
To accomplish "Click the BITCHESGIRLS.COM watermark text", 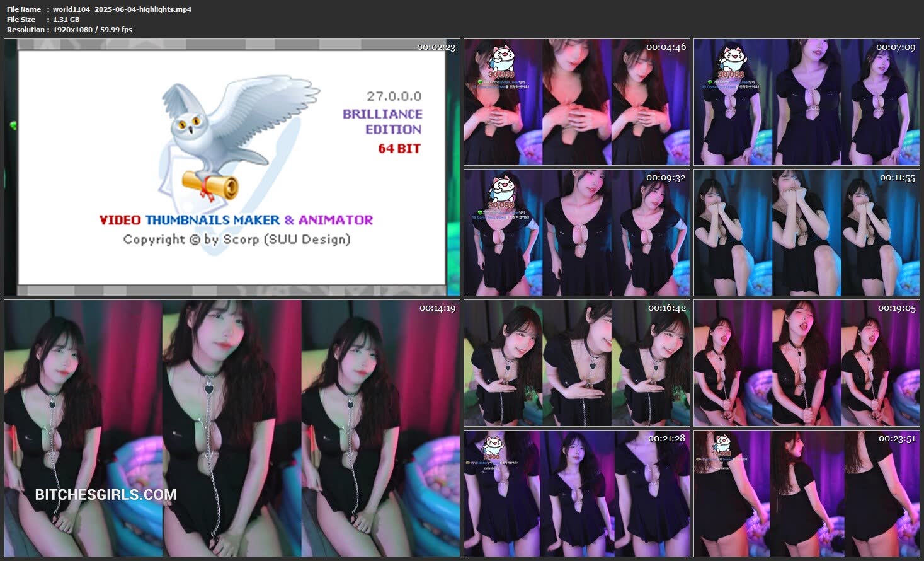I will coord(106,495).
